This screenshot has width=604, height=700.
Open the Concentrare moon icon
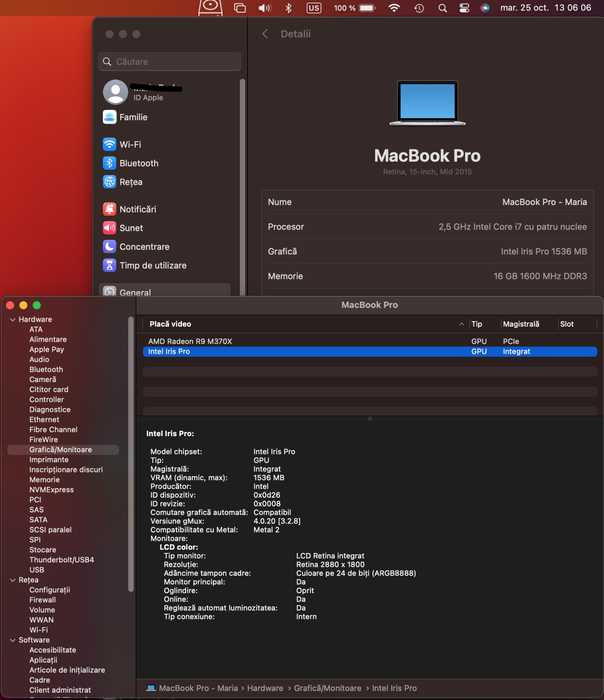coord(110,246)
